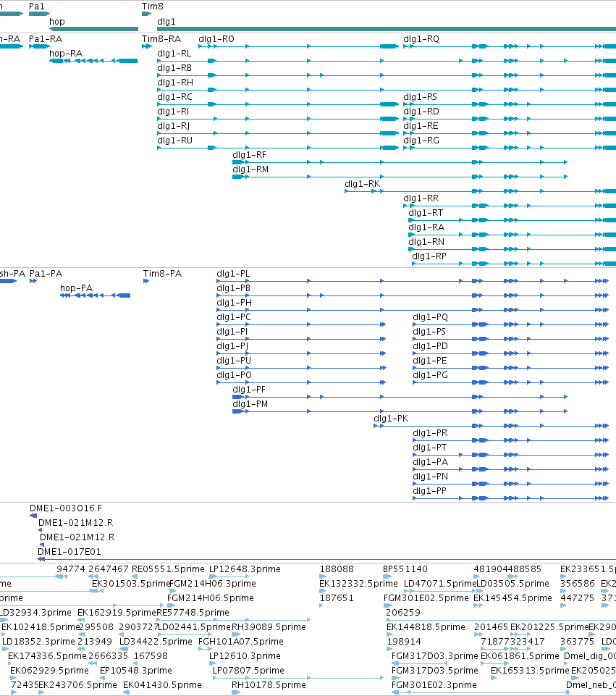Select transcript dlg1-RK

[x=481, y=191]
